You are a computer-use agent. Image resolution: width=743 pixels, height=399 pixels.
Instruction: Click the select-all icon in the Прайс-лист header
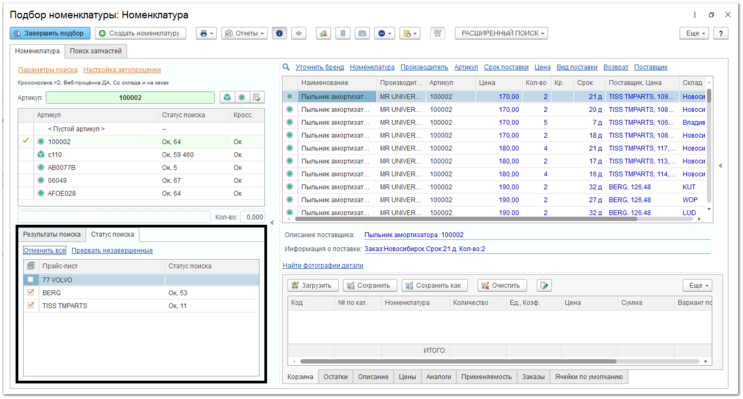coord(31,266)
